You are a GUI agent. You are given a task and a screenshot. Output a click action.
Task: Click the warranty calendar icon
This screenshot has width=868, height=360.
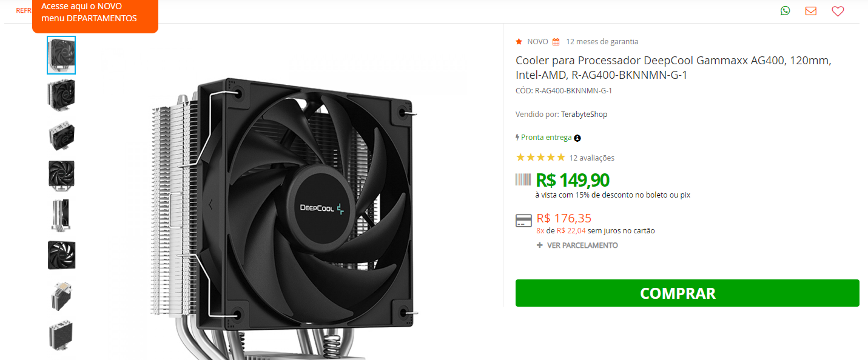[556, 42]
